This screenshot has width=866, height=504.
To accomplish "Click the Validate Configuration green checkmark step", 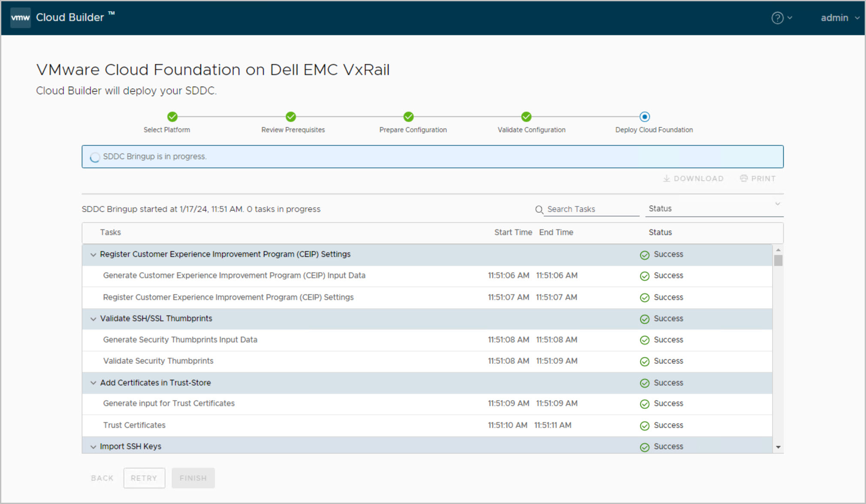I will coord(526,117).
